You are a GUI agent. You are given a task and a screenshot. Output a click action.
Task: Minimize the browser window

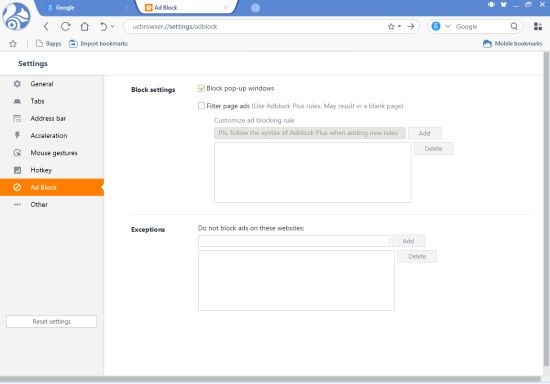coord(516,5)
